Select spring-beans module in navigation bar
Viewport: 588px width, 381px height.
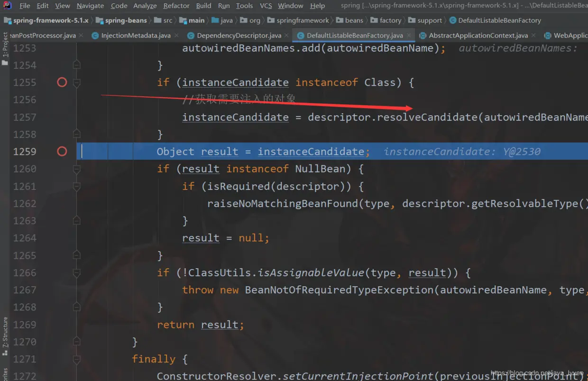tap(121, 20)
